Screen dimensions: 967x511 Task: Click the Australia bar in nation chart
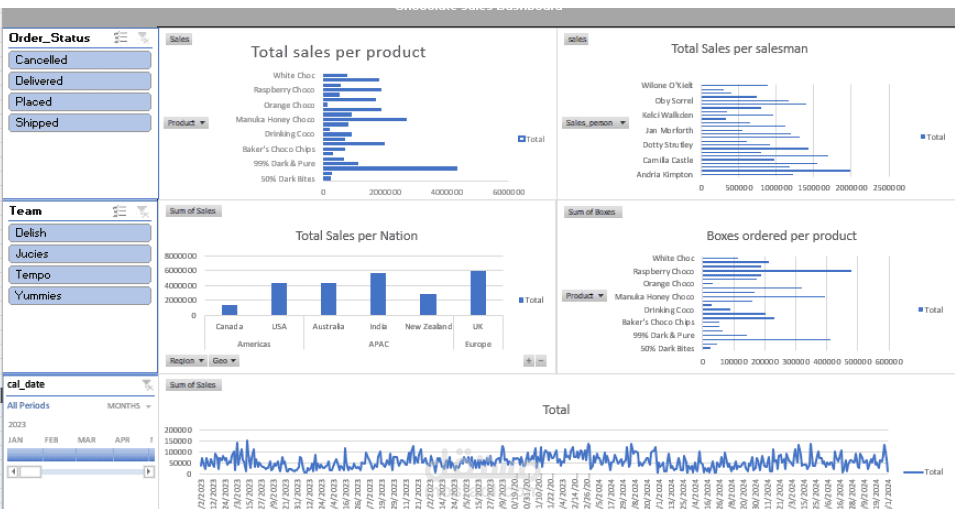pyautogui.click(x=328, y=299)
